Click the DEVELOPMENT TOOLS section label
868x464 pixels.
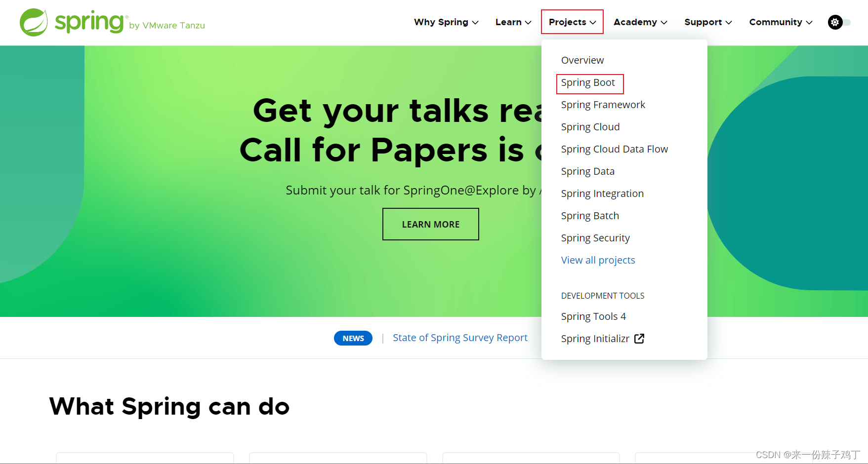click(x=603, y=296)
